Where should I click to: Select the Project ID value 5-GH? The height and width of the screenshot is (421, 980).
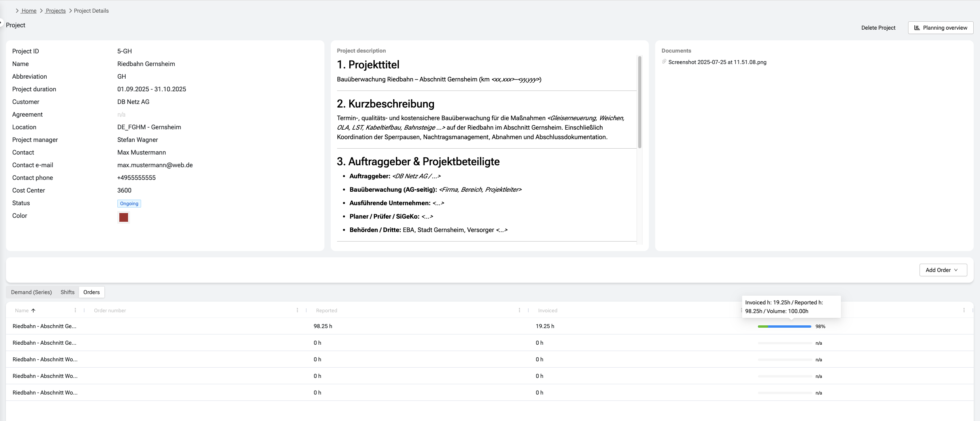[x=124, y=51]
